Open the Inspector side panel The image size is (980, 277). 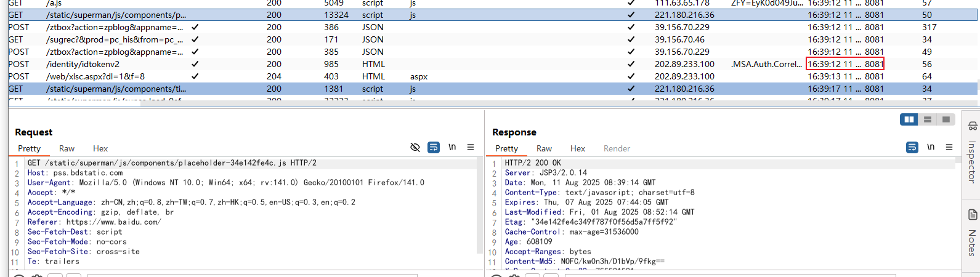click(971, 153)
